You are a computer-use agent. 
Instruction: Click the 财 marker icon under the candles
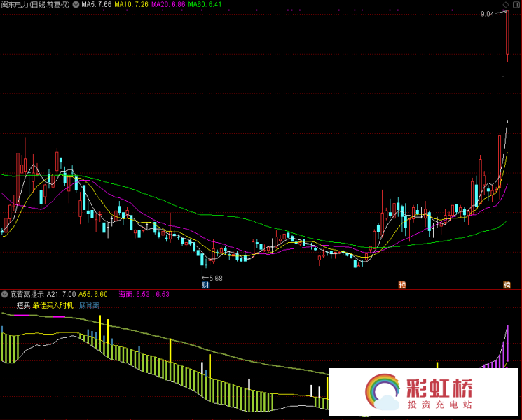click(205, 285)
